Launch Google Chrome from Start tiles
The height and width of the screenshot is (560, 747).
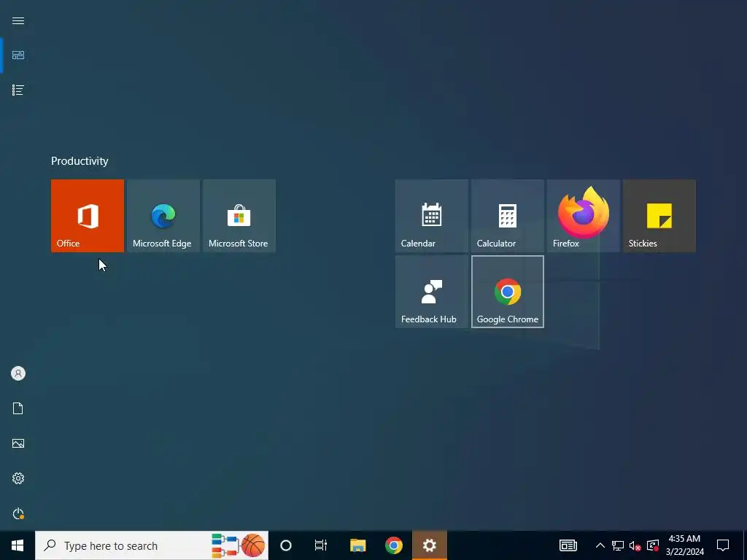coord(508,292)
